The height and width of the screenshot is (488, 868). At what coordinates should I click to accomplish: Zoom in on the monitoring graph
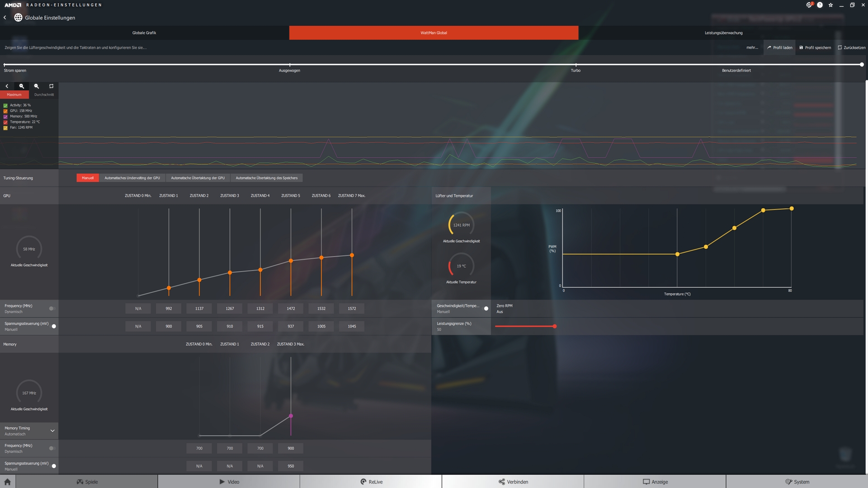coord(21,86)
